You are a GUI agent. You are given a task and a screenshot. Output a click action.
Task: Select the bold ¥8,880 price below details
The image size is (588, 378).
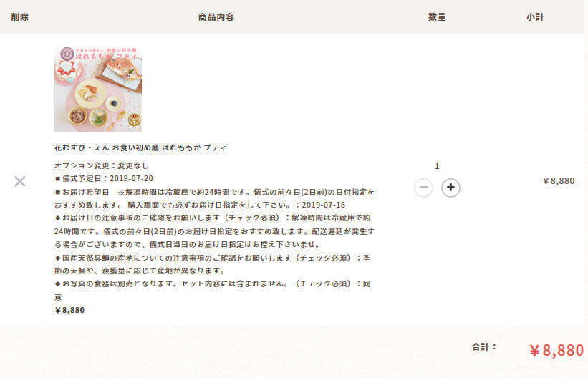69,310
